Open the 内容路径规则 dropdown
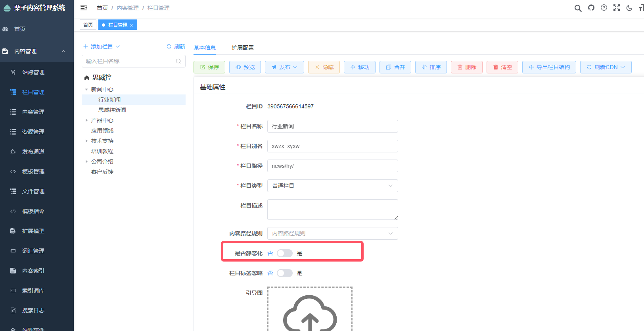The height and width of the screenshot is (331, 644). click(332, 233)
